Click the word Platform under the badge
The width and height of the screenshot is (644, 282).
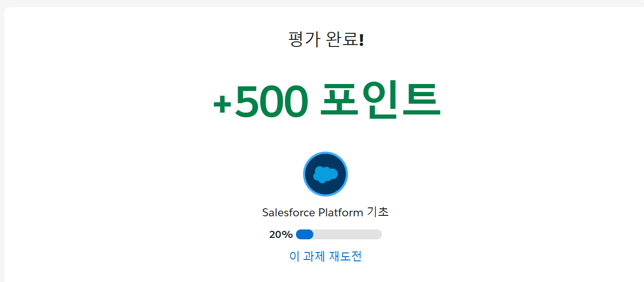pyautogui.click(x=341, y=213)
